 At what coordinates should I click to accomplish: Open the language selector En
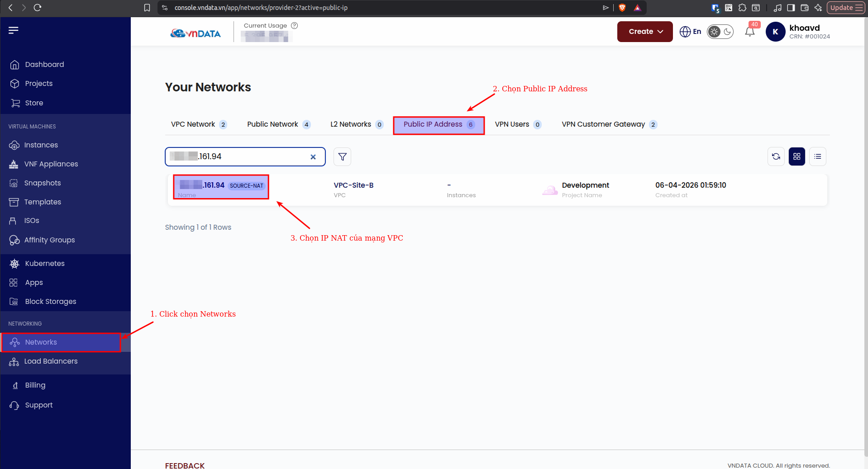click(x=691, y=32)
